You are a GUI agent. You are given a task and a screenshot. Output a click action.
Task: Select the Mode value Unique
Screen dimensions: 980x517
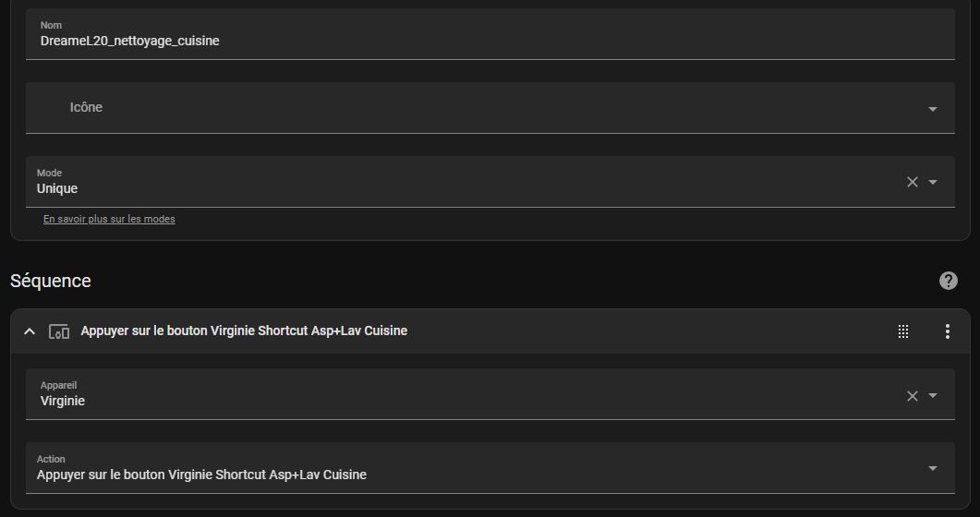click(x=57, y=188)
